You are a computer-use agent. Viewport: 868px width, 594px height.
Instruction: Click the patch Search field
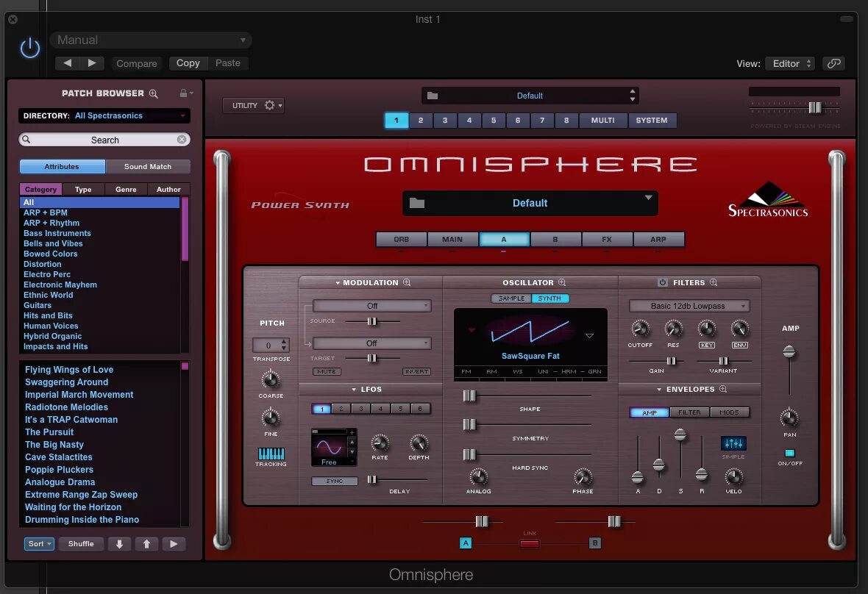tap(104, 140)
